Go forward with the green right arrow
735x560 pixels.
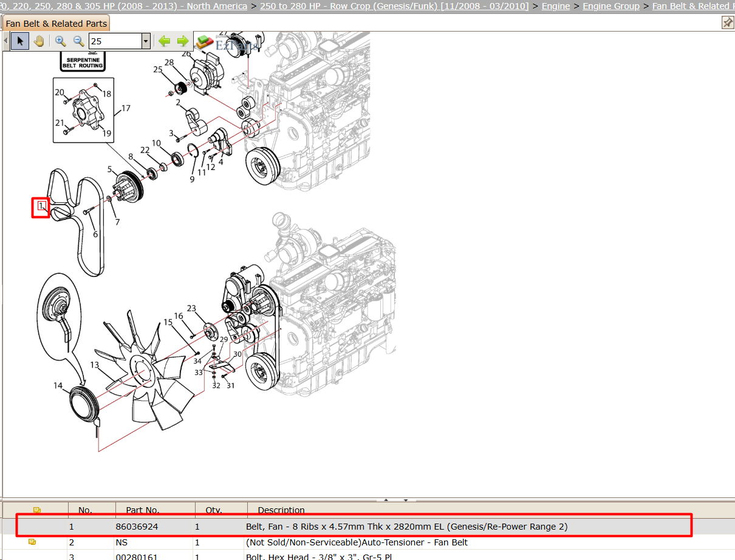(182, 41)
